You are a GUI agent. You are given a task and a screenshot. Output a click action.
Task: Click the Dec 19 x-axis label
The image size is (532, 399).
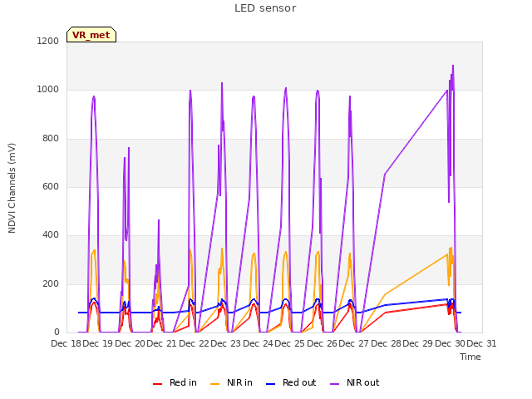(98, 343)
